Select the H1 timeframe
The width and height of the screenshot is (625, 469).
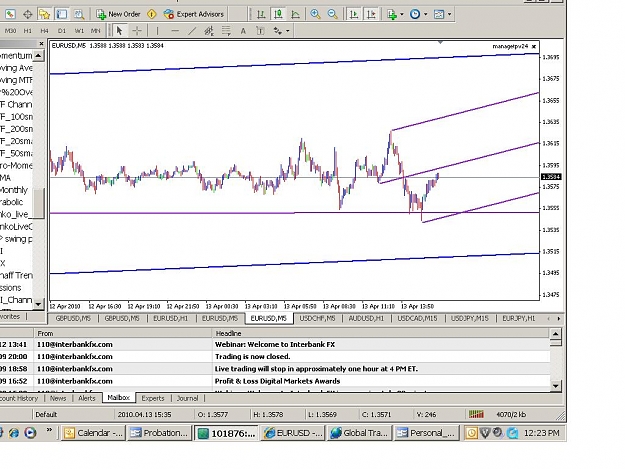tap(28, 31)
